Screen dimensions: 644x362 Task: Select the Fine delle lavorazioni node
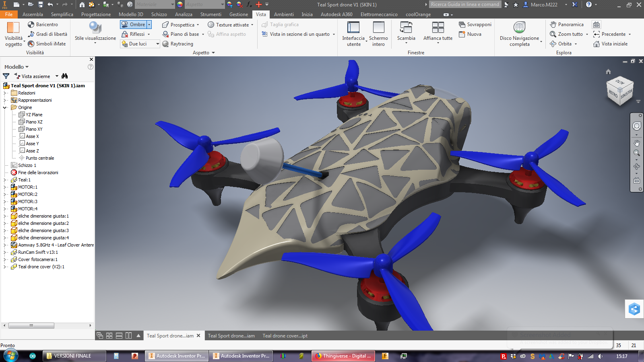click(38, 173)
